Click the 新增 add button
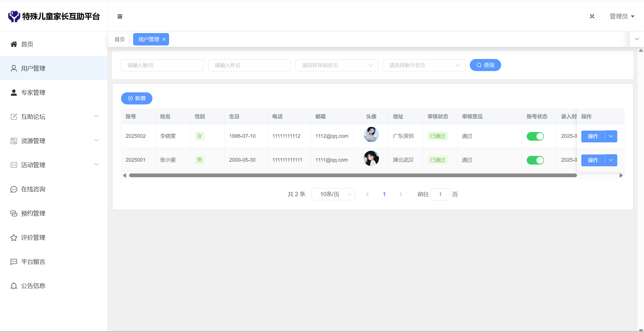644x332 pixels. (137, 98)
